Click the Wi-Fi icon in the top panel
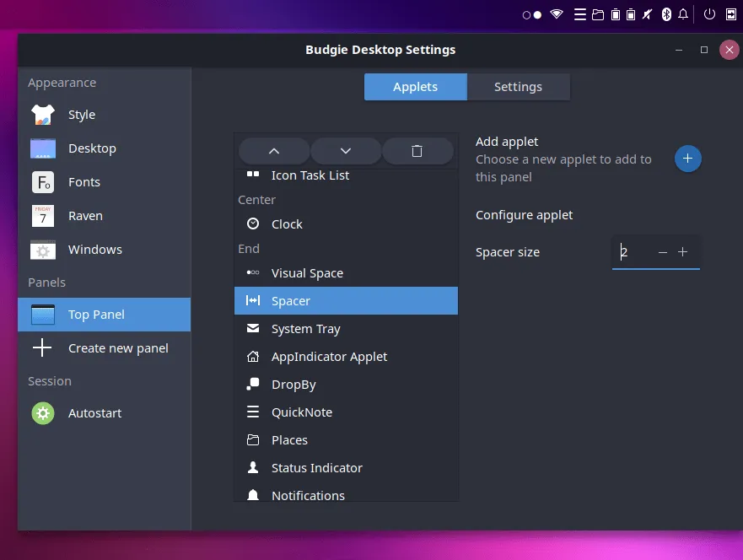This screenshot has width=743, height=560. pyautogui.click(x=557, y=14)
